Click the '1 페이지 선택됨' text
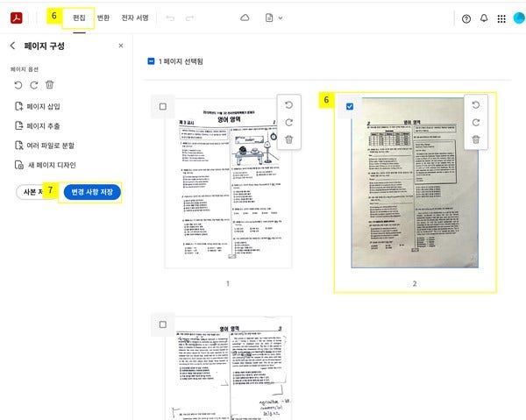The image size is (526, 420). 181,61
